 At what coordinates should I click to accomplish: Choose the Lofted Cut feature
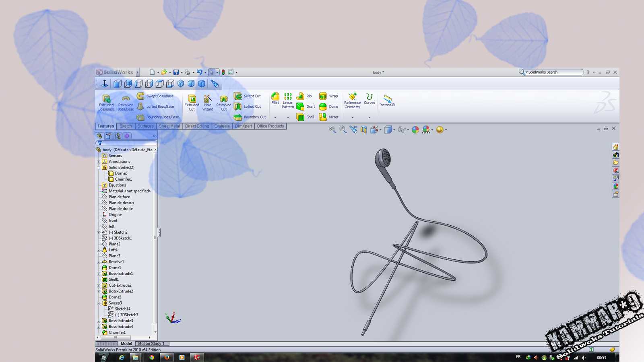[248, 107]
